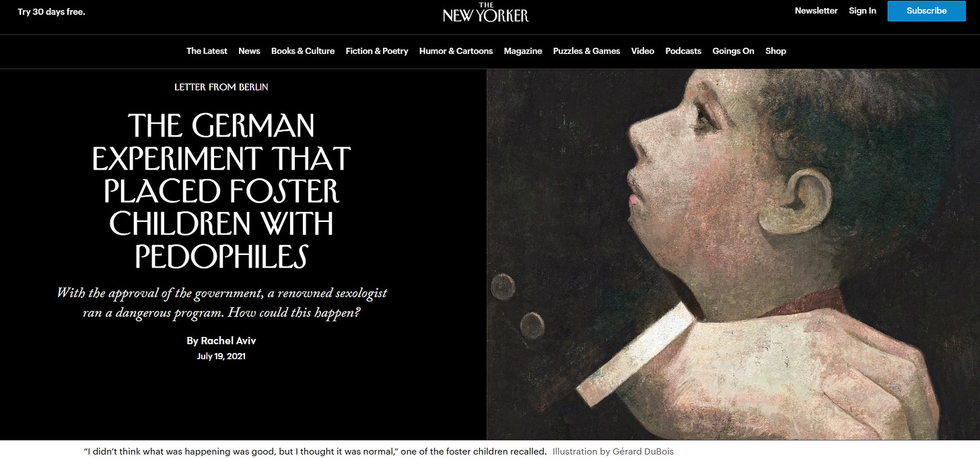Go to Books & Culture
The image size is (980, 458).
click(303, 51)
